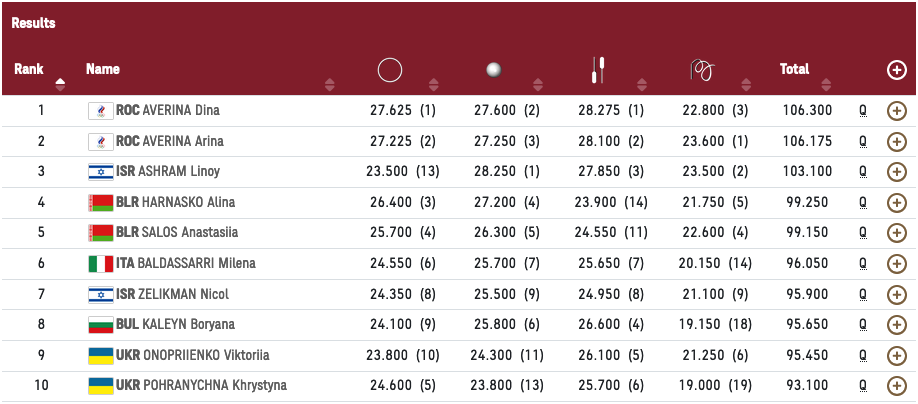Viewport: 918px width, 404px height.
Task: Click the clubs apparatus icon in header
Action: pyautogui.click(x=598, y=70)
